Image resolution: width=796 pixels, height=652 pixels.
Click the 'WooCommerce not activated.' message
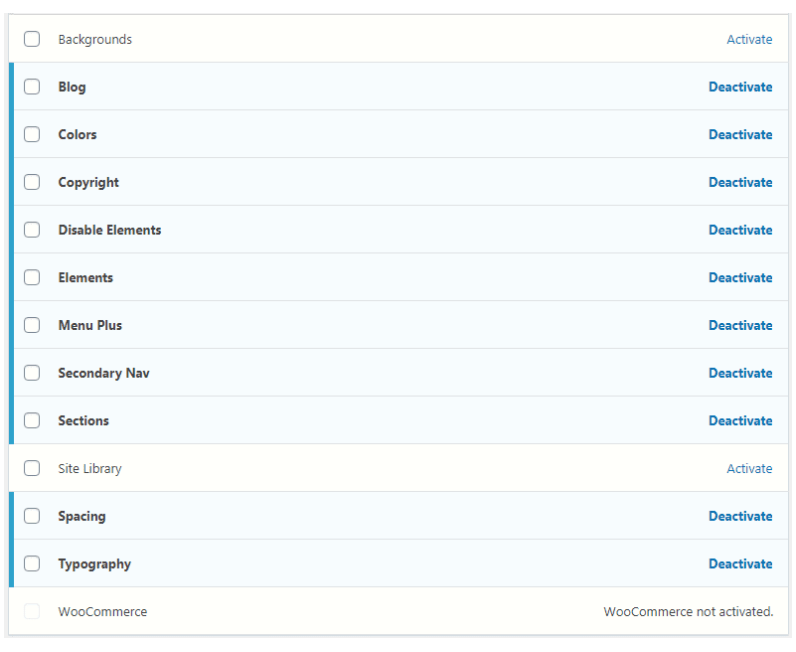click(x=688, y=612)
